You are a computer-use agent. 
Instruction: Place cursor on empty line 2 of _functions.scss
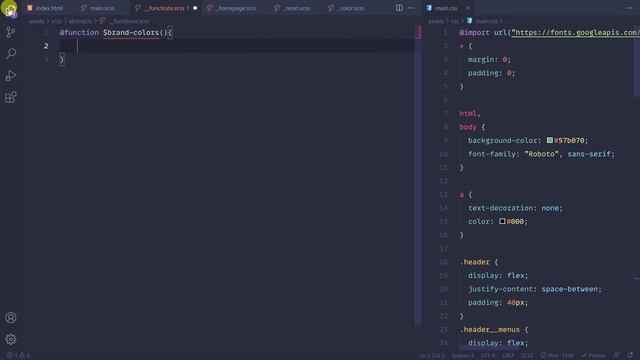pos(237,46)
